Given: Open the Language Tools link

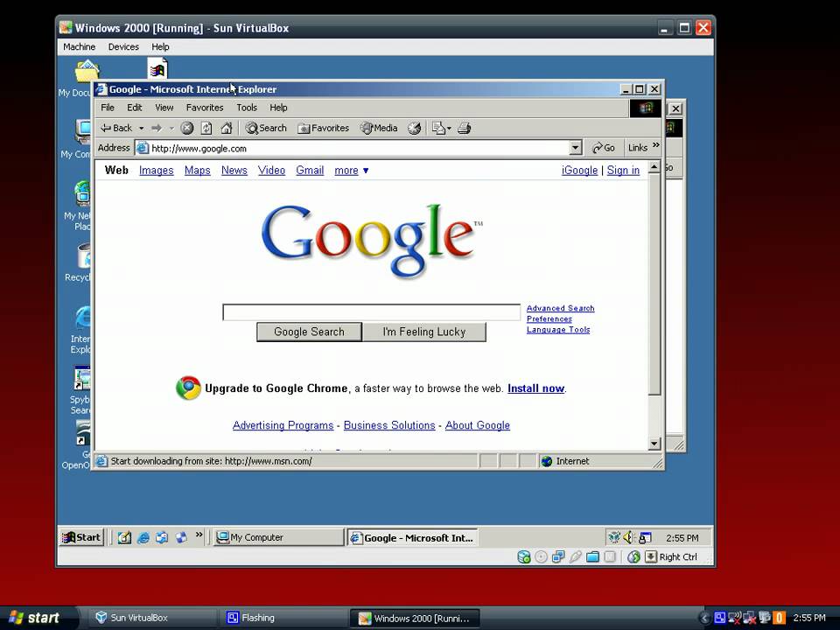Looking at the screenshot, I should [557, 330].
